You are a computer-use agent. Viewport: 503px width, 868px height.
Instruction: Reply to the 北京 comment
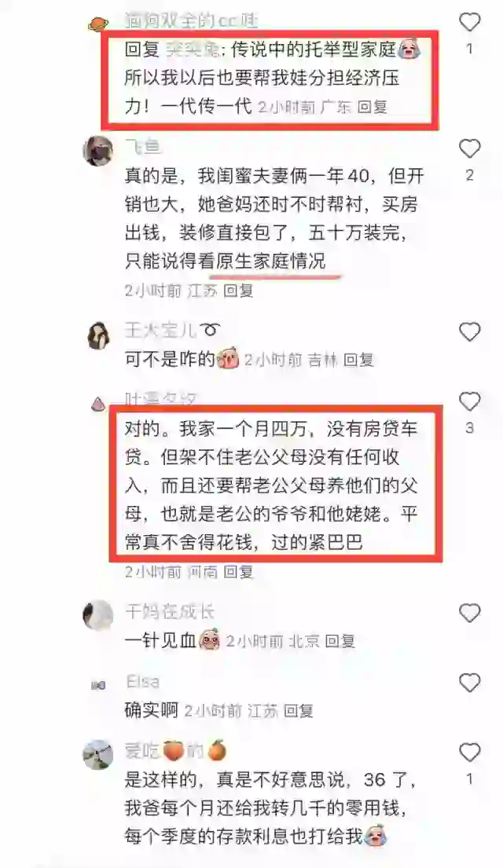click(340, 641)
